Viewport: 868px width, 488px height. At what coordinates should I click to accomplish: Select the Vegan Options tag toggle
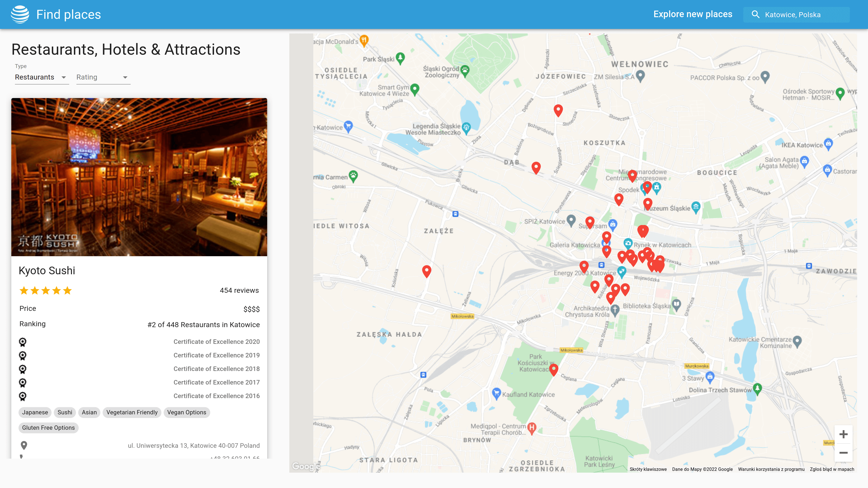[x=186, y=412]
